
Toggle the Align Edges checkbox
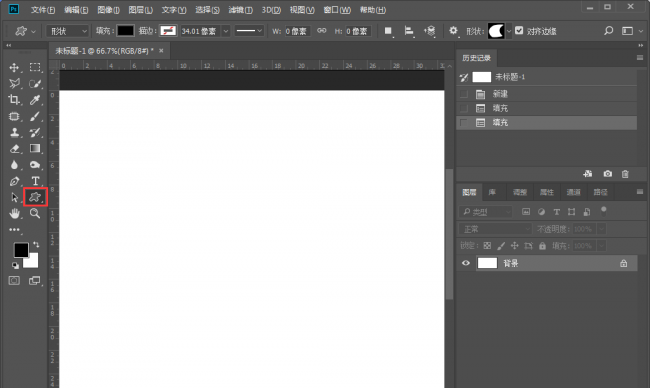point(519,31)
